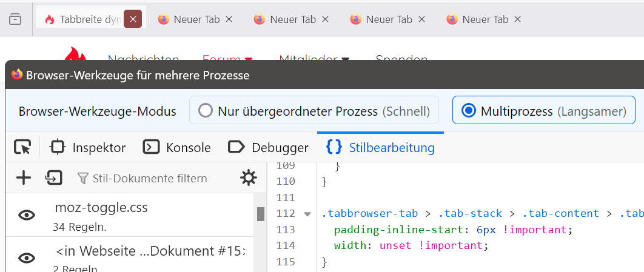Click the element picker arrow icon
This screenshot has height=272, width=644.
coord(22,147)
